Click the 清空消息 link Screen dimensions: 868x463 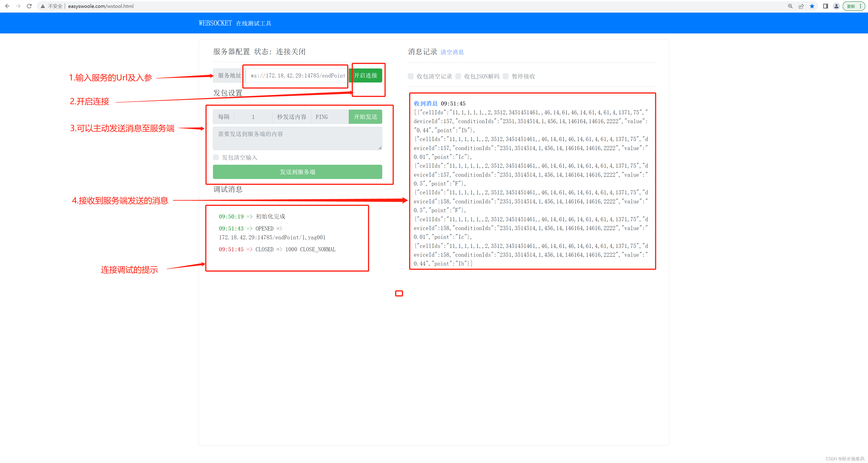tap(452, 52)
